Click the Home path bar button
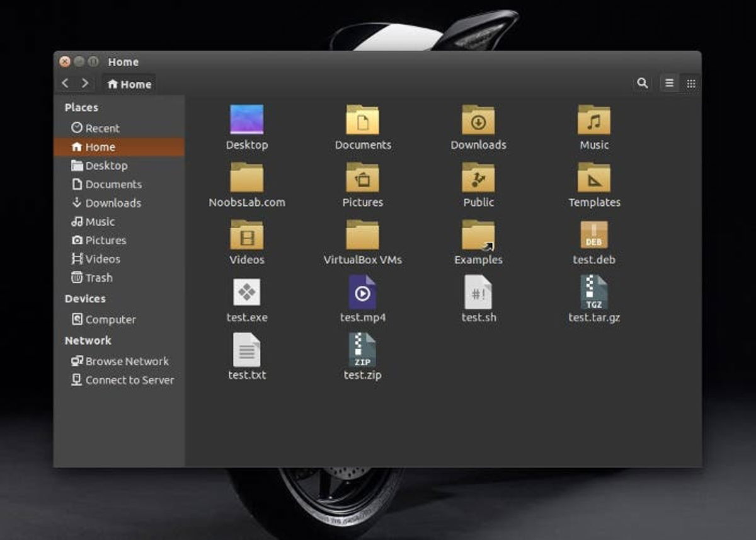This screenshot has height=540, width=756. (x=129, y=84)
